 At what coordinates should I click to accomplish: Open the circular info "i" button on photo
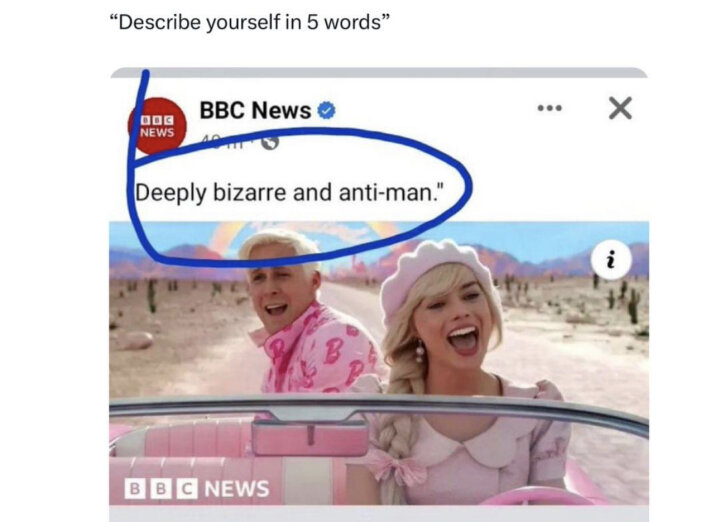pyautogui.click(x=611, y=260)
